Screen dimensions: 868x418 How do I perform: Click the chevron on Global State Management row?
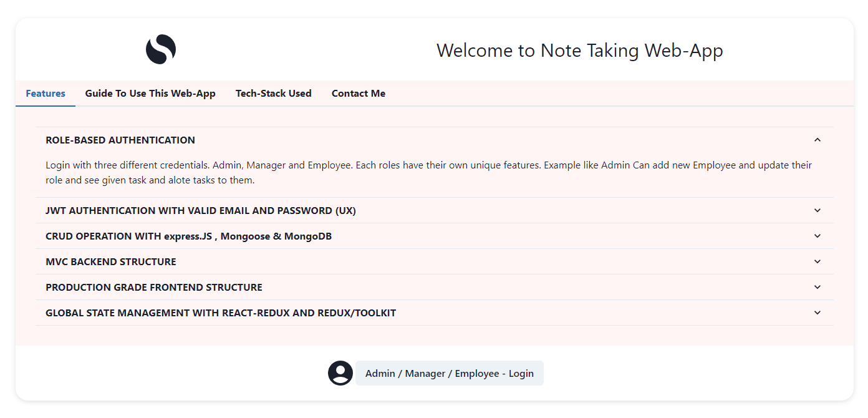817,313
